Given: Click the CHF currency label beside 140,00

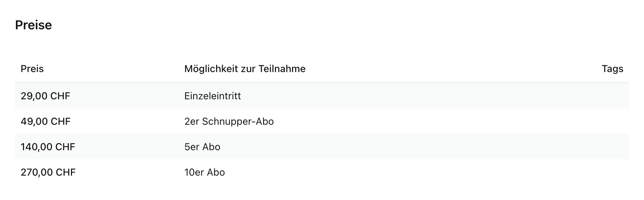Looking at the screenshot, I should (x=65, y=147).
